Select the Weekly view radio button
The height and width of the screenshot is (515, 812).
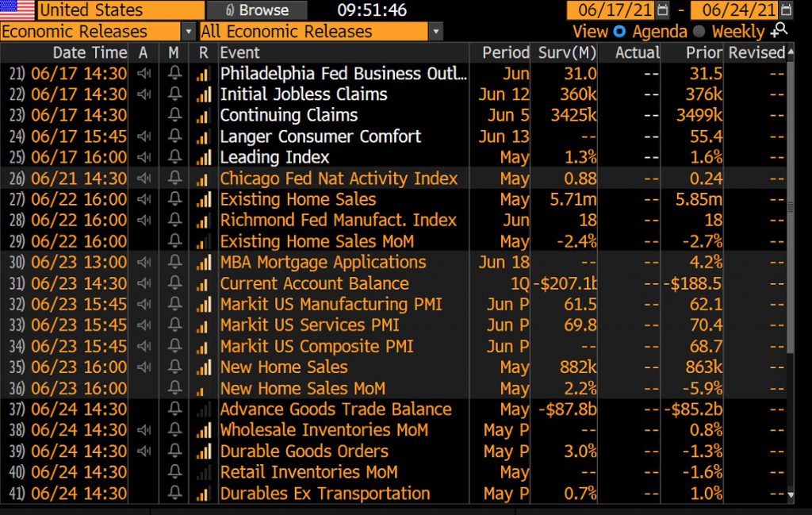click(x=699, y=31)
